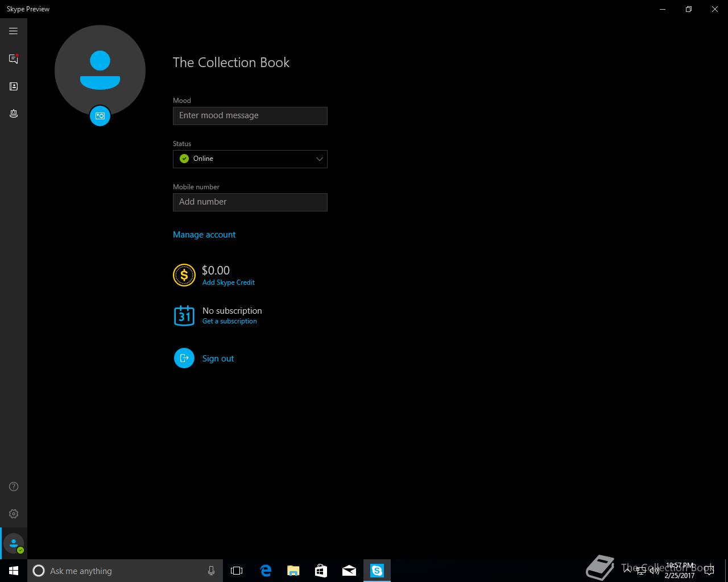Click the $0.00 credit balance

tap(216, 271)
